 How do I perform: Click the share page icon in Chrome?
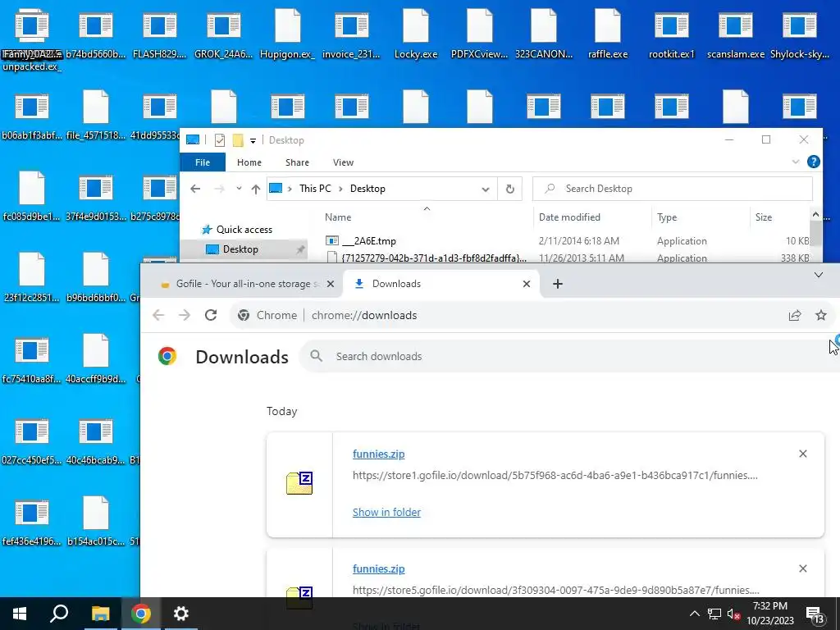794,315
